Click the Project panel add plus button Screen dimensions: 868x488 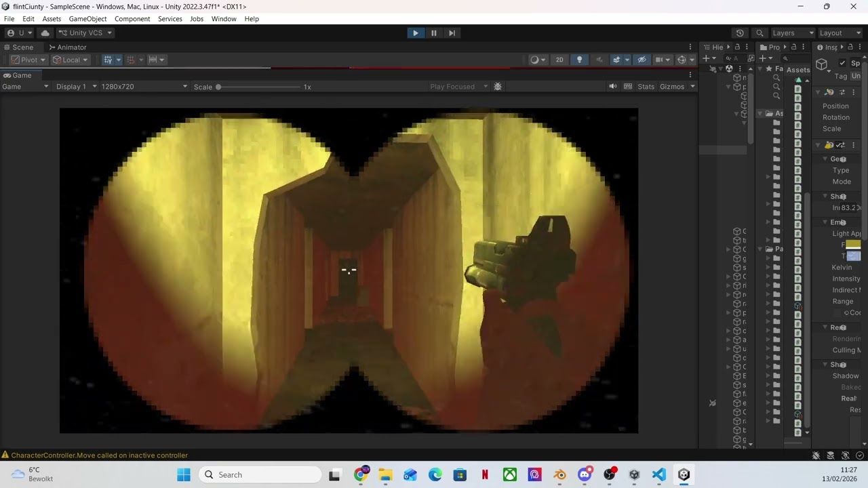[762, 58]
